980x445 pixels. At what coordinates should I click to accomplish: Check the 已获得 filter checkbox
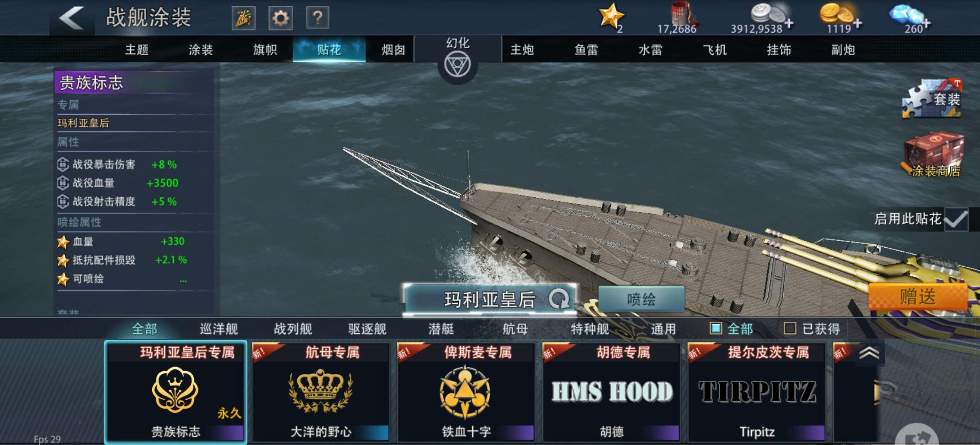coord(789,328)
